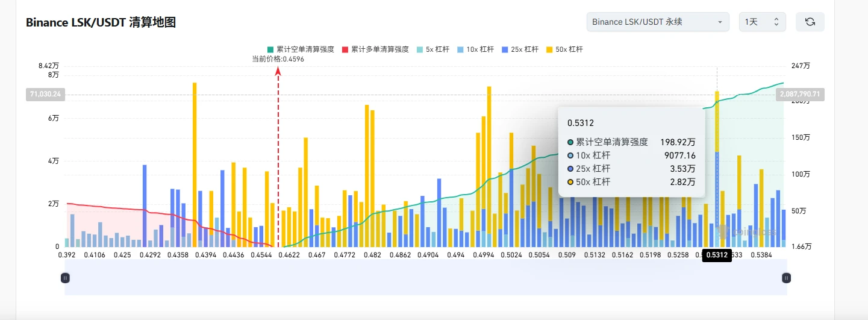The image size is (868, 320).
Task: Open the Binance LSK/USDT 永续 dropdown
Action: 658,22
